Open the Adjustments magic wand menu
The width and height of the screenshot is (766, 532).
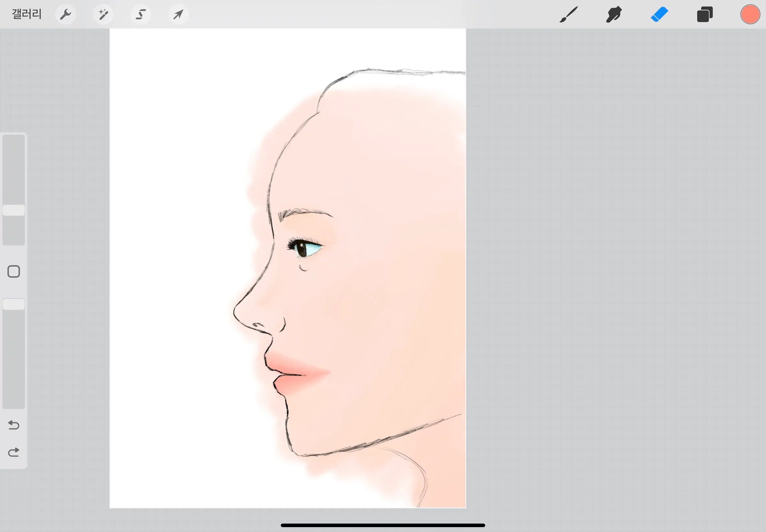[x=103, y=14]
